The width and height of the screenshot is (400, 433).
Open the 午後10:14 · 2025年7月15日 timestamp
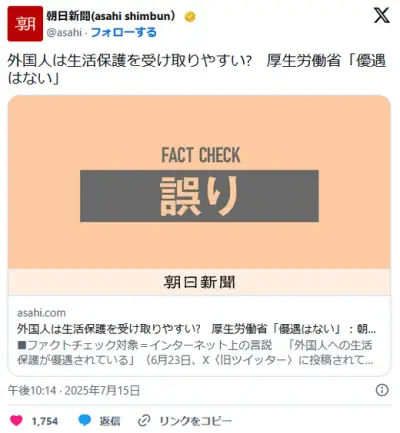tap(74, 390)
